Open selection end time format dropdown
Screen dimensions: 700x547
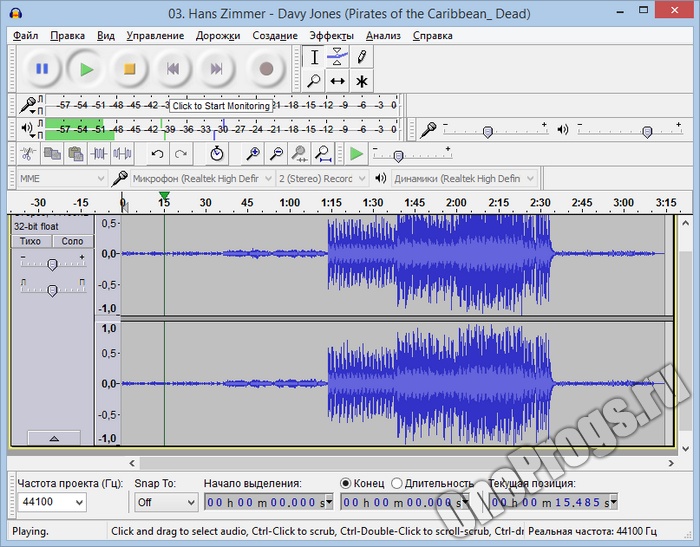(x=466, y=502)
